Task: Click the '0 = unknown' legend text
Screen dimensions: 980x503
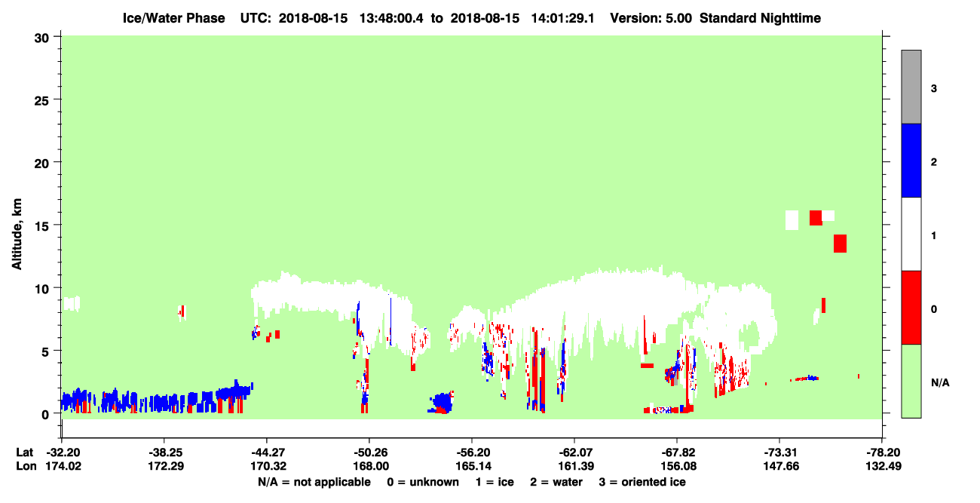Action: coord(422,482)
